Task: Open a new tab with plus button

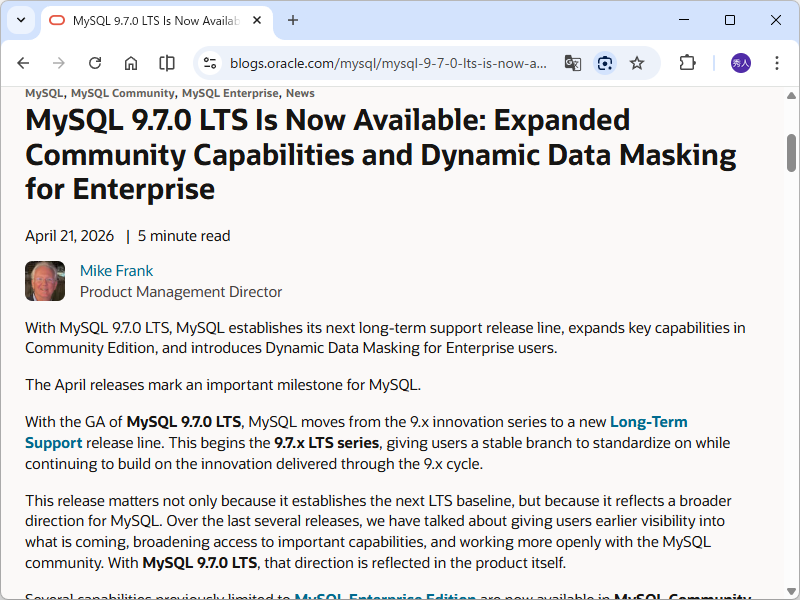Action: click(x=293, y=20)
